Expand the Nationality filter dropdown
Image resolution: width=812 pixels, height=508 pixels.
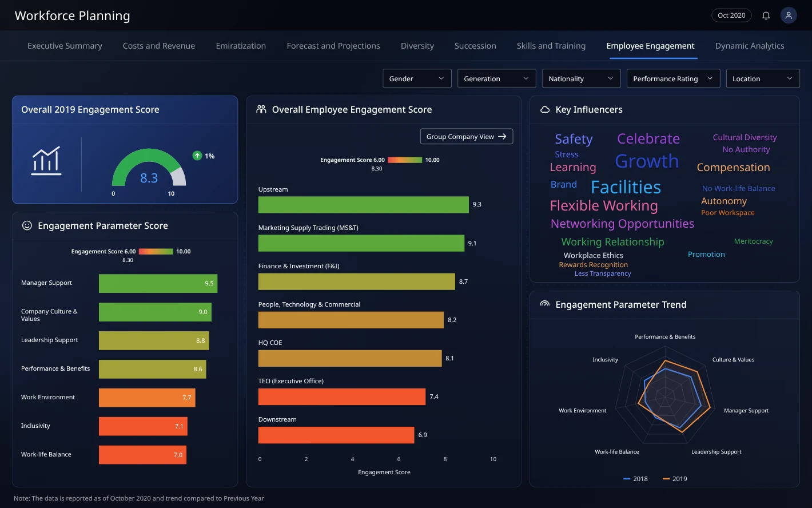(581, 78)
